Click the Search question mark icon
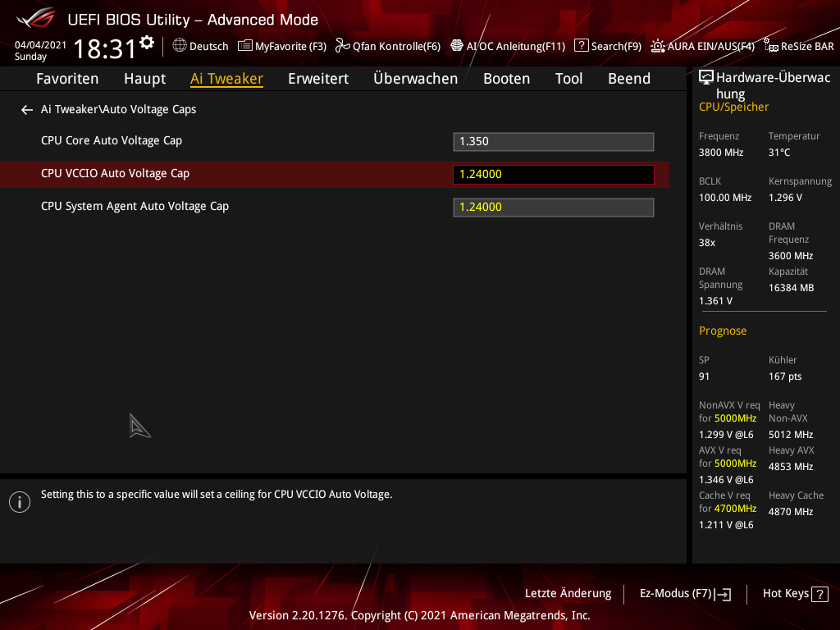The height and width of the screenshot is (630, 840). (x=582, y=46)
